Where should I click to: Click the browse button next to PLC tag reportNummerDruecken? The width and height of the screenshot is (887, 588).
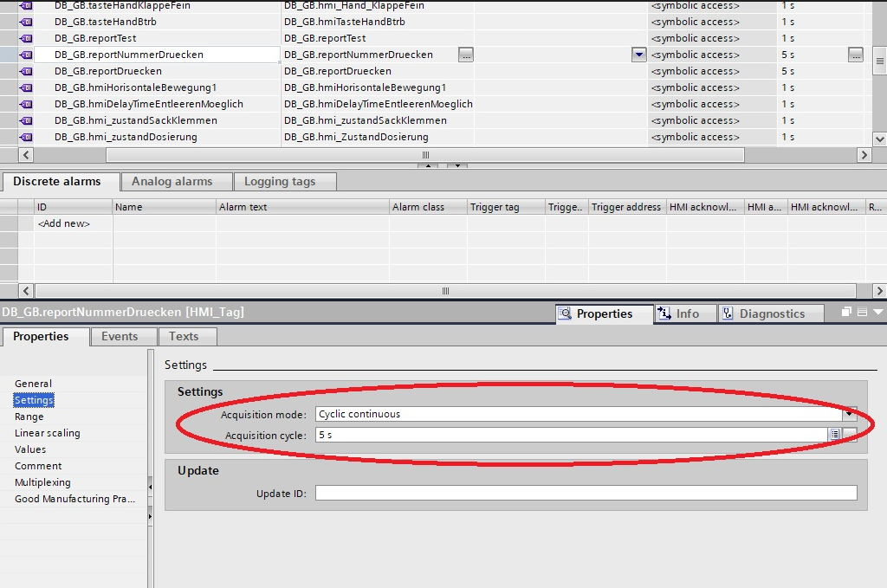tap(465, 55)
